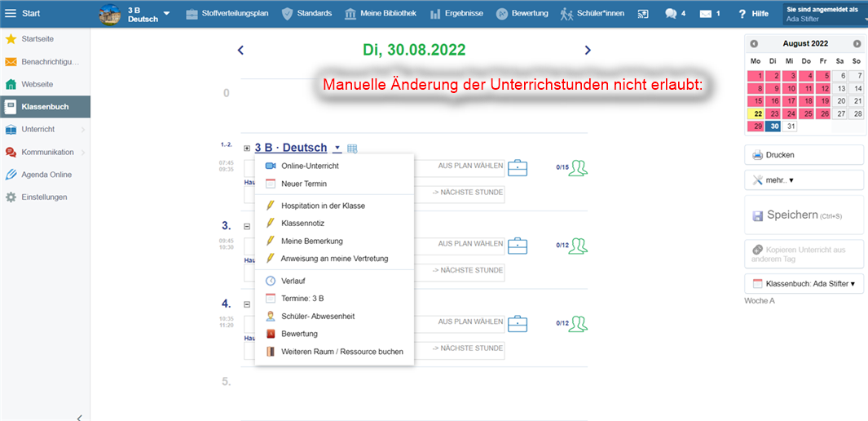The image size is (868, 421).
Task: Click the screen cast icon in header
Action: click(643, 14)
